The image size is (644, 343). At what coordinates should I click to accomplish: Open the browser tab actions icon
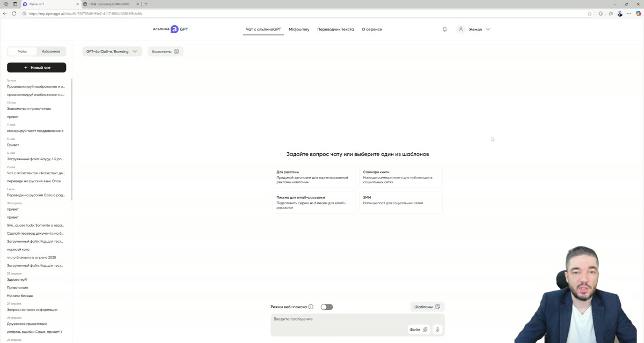click(x=15, y=4)
